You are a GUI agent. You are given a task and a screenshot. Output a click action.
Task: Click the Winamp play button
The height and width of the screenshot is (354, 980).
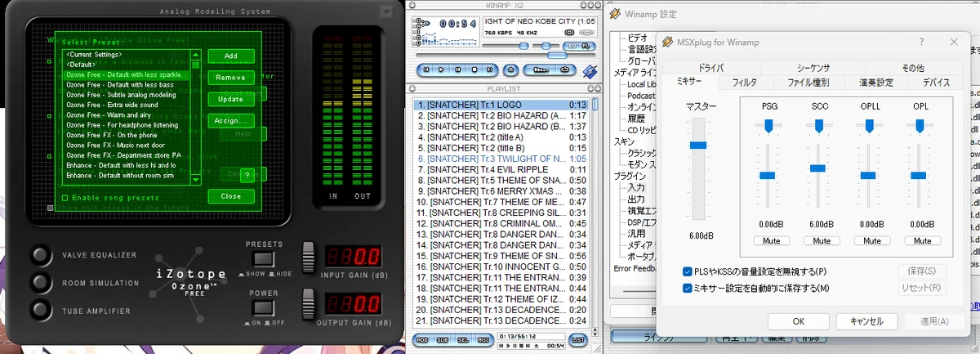[x=441, y=69]
